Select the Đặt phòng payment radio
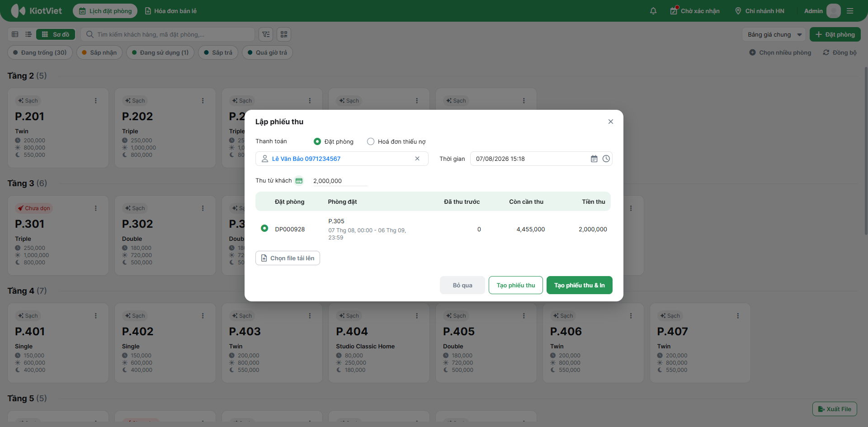868x427 pixels. click(x=317, y=141)
